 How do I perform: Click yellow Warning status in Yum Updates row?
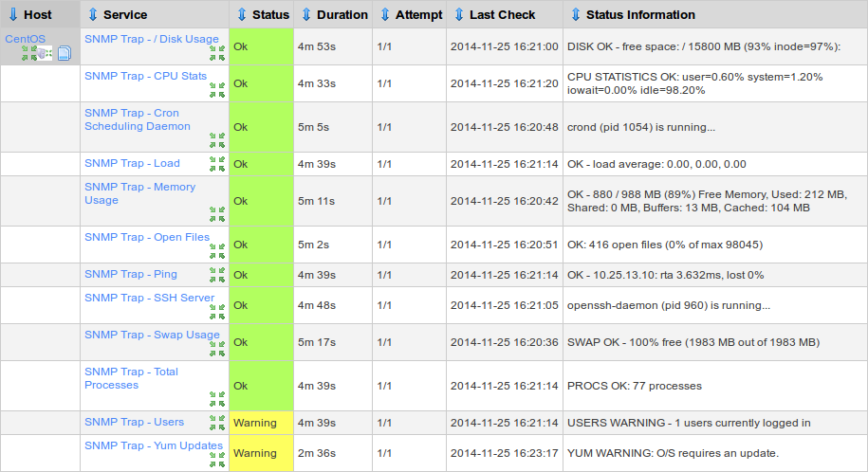[261, 453]
